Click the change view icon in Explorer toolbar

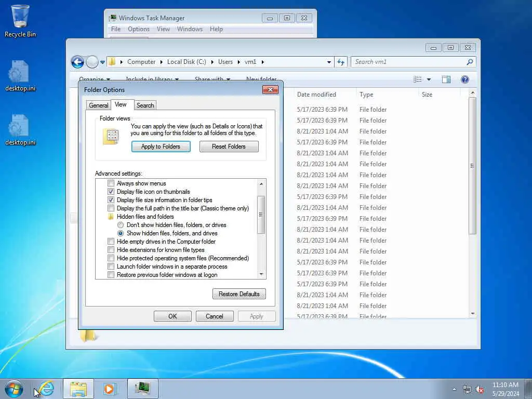pos(418,79)
